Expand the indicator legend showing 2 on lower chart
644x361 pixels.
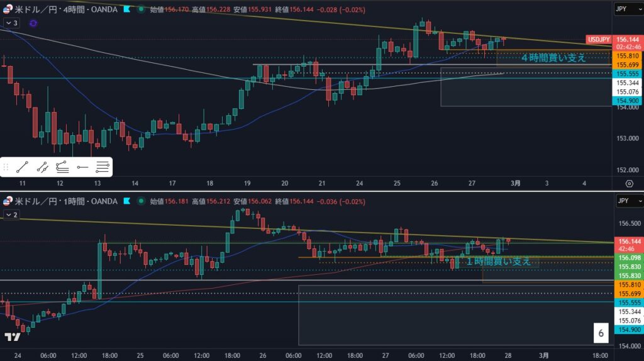(11, 214)
